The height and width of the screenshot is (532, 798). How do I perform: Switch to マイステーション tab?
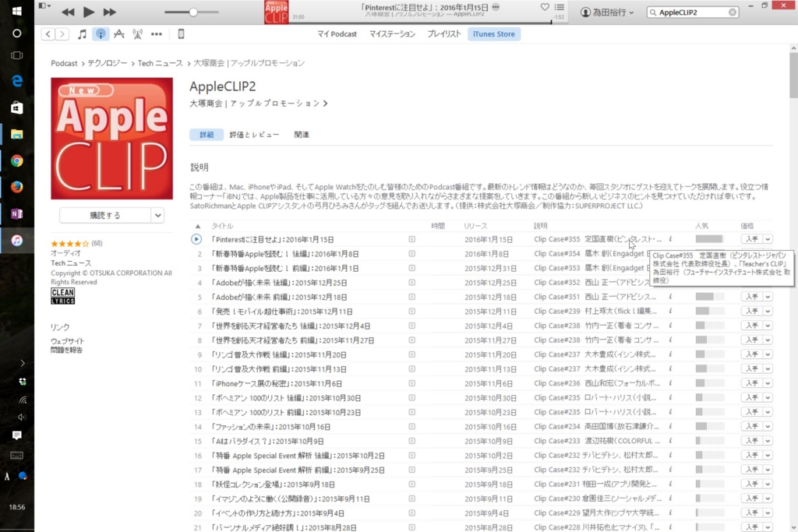click(x=393, y=34)
